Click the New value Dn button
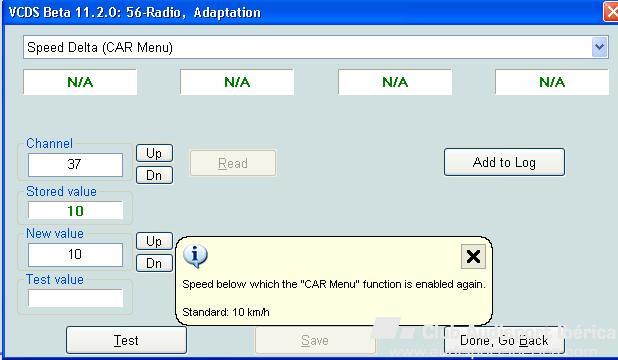Screen dimensions: 618x360 [x=154, y=263]
